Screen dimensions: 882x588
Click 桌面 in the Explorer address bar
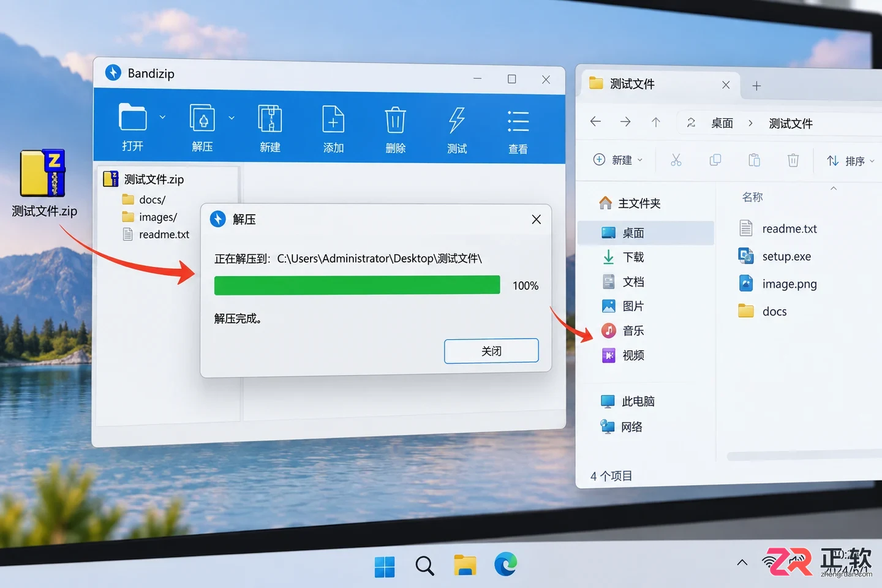pyautogui.click(x=722, y=123)
